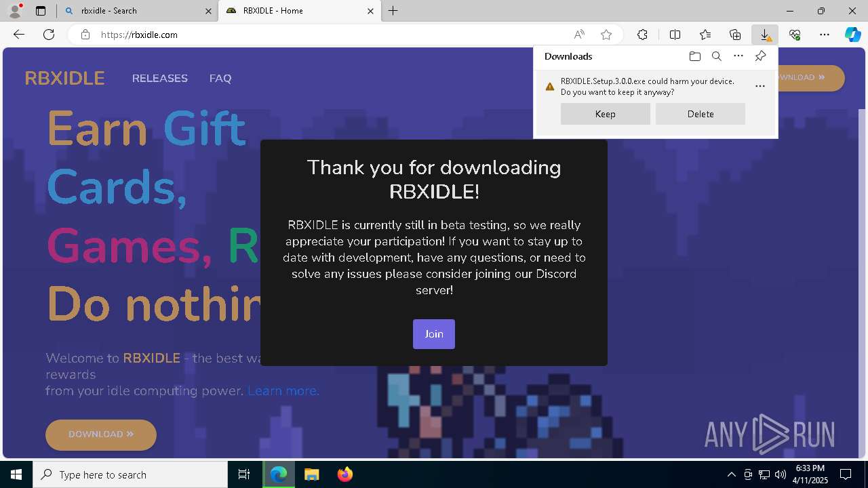Click the RBXIDLE site logo
Screen dimensions: 868x488
click(64, 79)
